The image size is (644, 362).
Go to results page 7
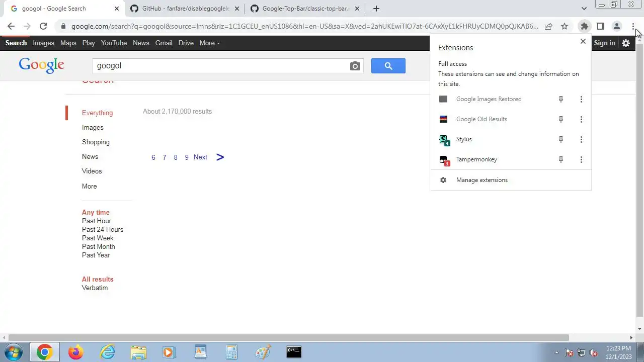164,157
